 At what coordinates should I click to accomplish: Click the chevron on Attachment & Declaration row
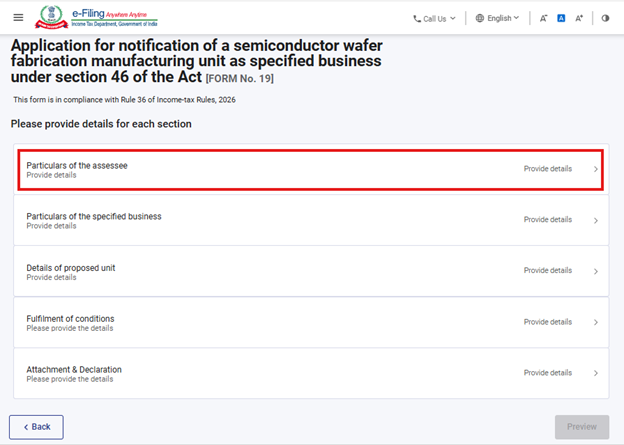(596, 373)
